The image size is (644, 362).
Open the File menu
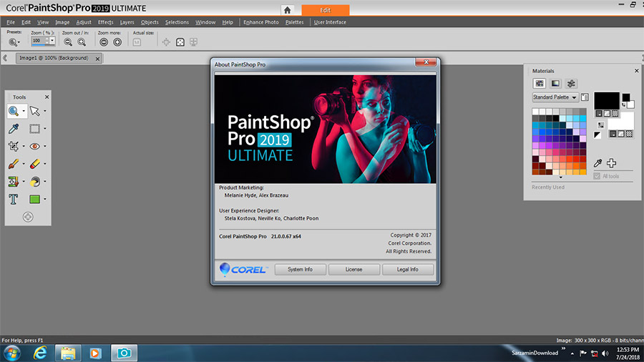tap(11, 22)
